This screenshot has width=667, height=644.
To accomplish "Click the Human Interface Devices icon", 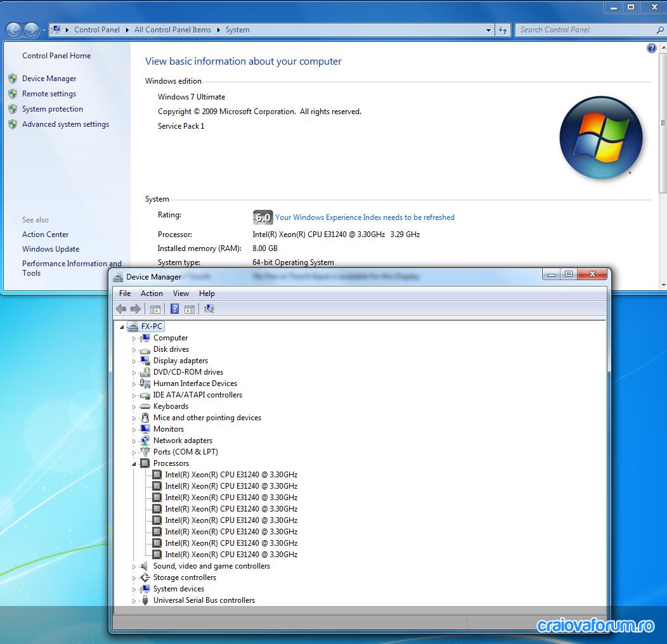I will [145, 383].
